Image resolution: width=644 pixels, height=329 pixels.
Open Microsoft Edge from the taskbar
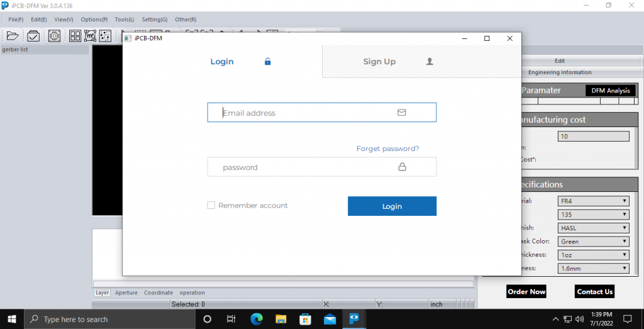pos(257,319)
